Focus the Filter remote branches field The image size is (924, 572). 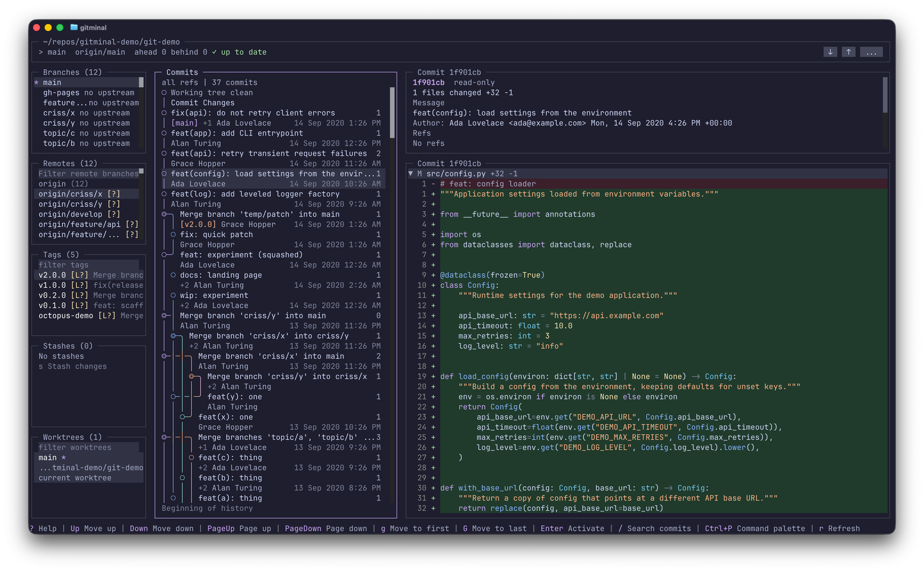tap(88, 174)
